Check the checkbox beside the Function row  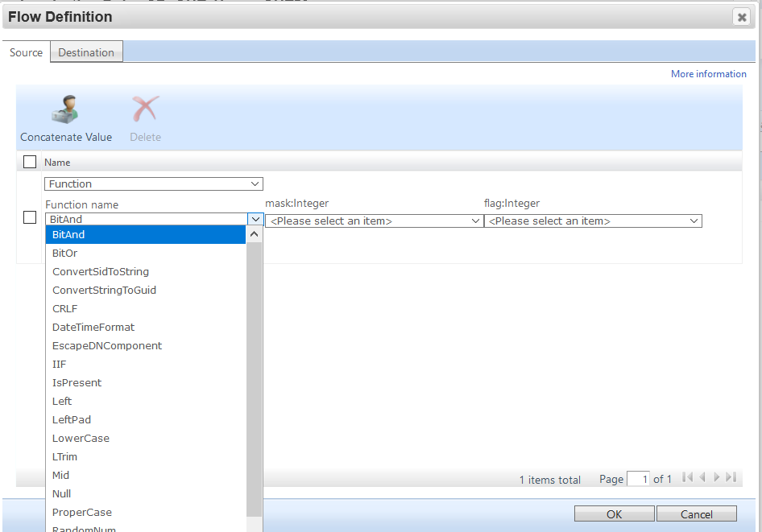pyautogui.click(x=30, y=217)
